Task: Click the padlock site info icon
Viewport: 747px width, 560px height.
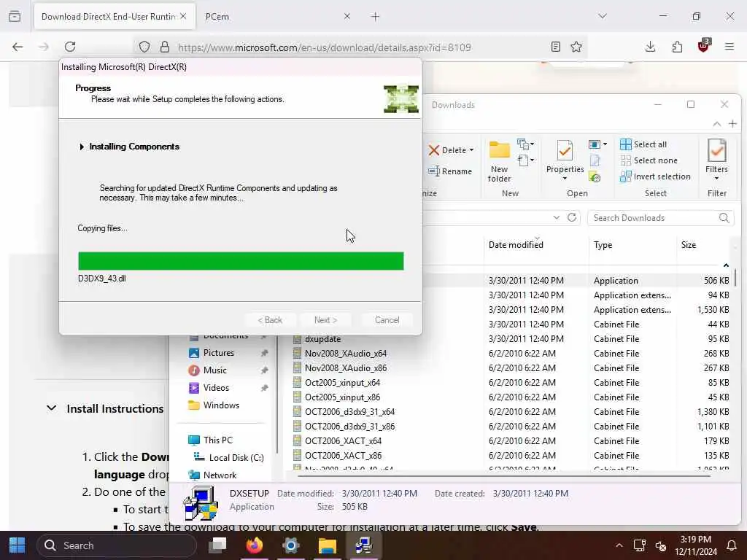Action: 165,47
